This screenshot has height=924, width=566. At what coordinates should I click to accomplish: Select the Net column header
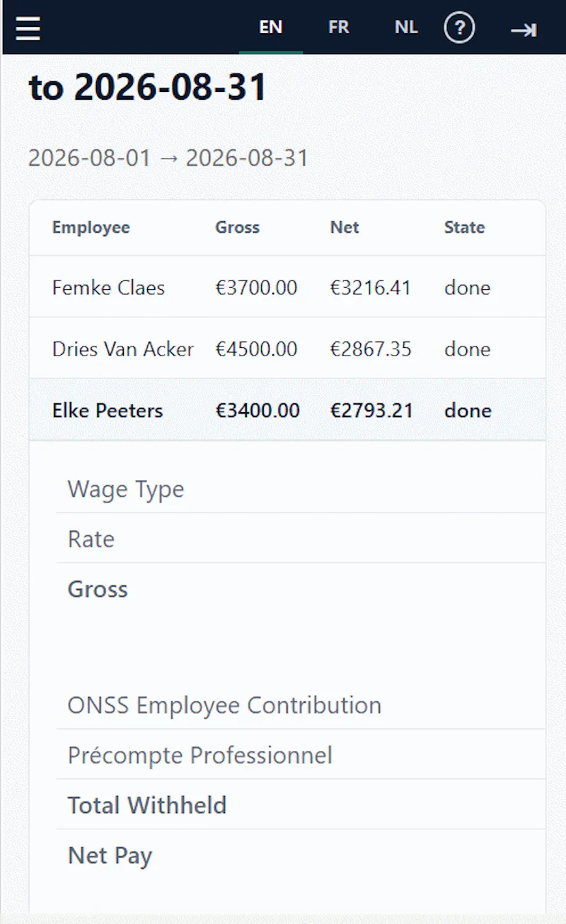(345, 228)
